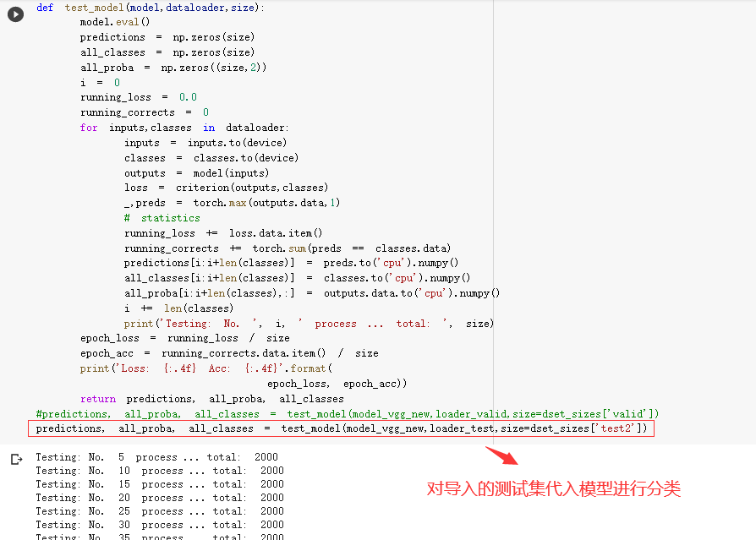The width and height of the screenshot is (756, 540).
Task: Click output line 'Testing: No. 10'
Action: tap(160, 471)
